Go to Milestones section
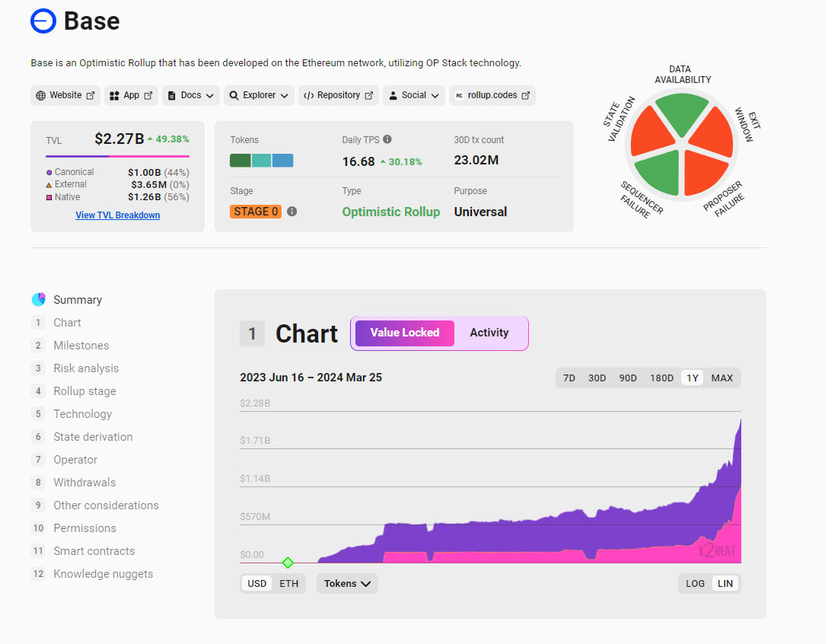This screenshot has height=644, width=825. tap(81, 345)
